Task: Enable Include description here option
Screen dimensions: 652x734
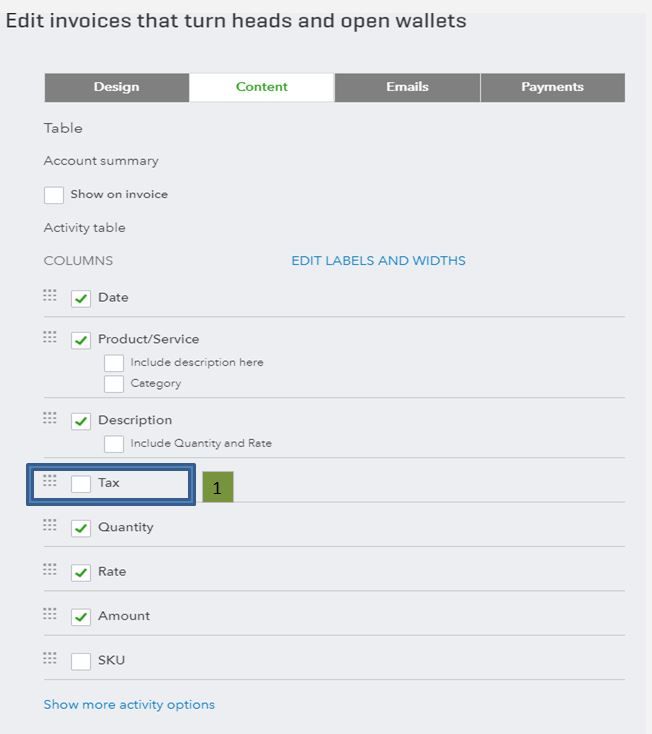Action: (x=114, y=363)
